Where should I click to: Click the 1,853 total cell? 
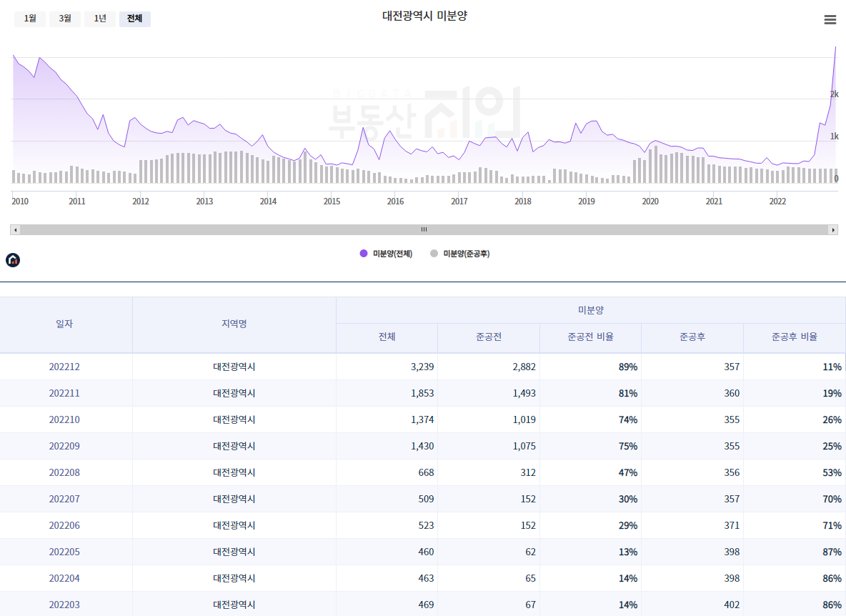(387, 393)
